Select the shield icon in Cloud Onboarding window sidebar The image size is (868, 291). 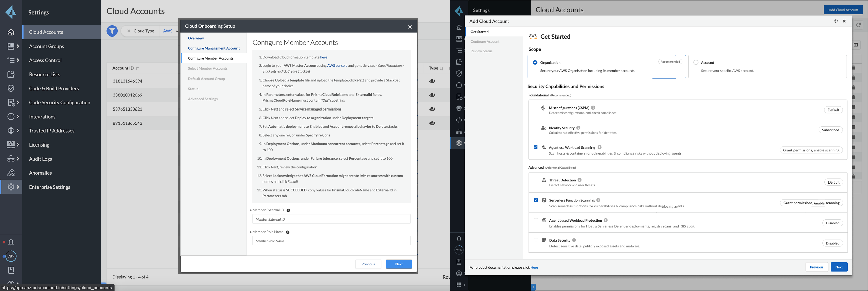coord(11,88)
